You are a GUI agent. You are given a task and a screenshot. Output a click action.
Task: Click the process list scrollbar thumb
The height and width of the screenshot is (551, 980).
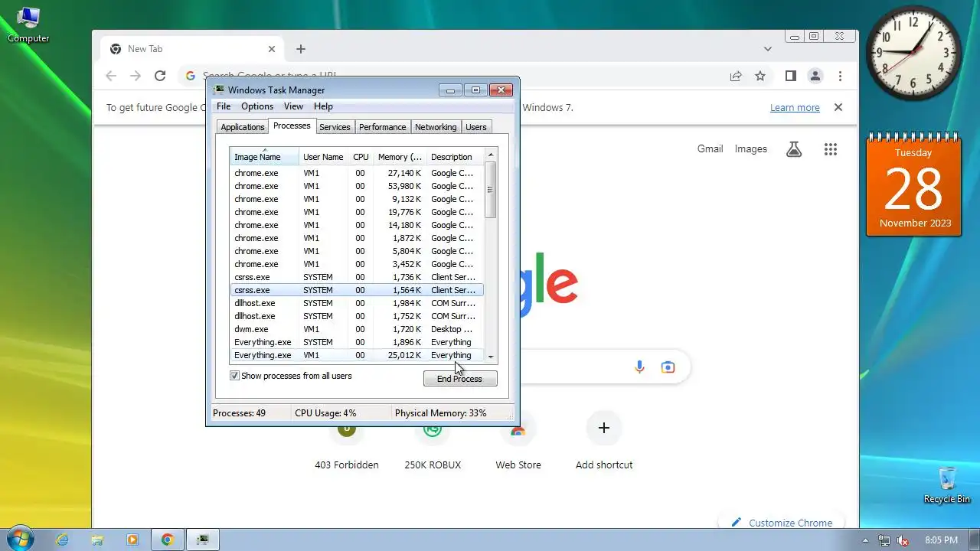click(x=491, y=190)
